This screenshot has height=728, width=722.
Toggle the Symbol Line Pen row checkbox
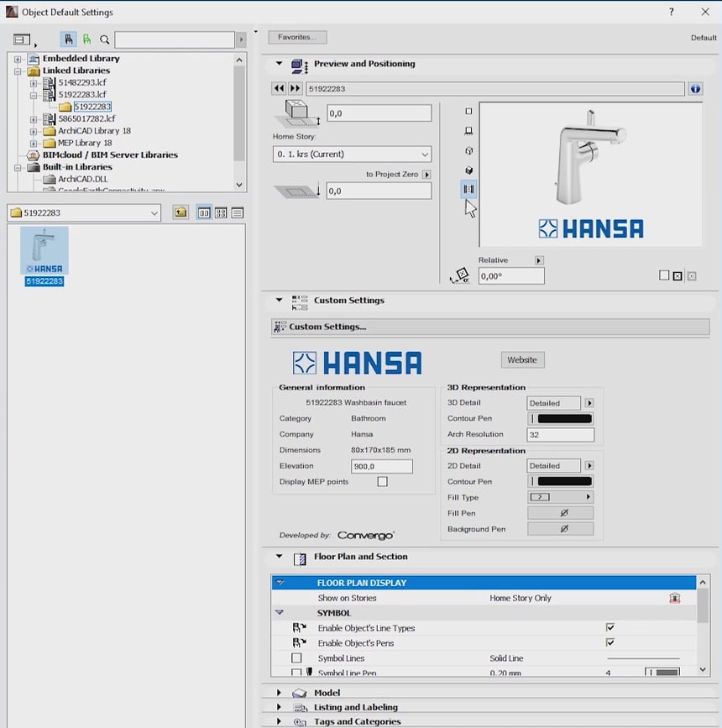[x=296, y=672]
